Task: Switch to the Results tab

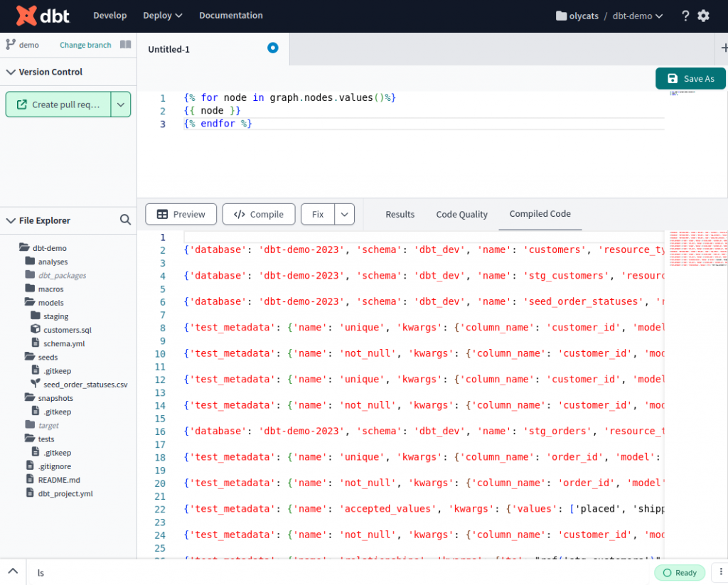Action: [400, 215]
